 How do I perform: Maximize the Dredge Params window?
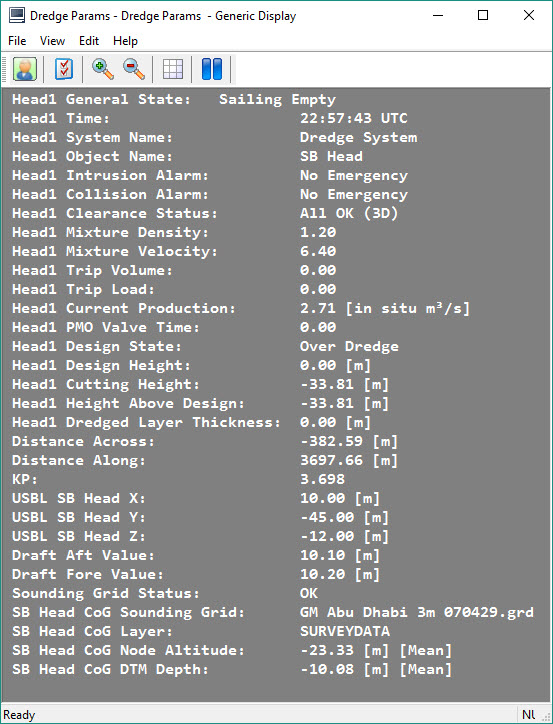pos(483,15)
